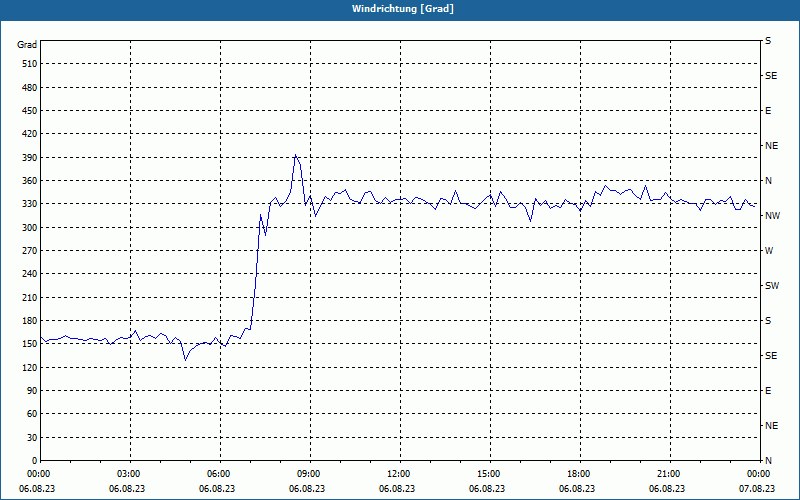Select the 240 y-axis label

[30, 274]
